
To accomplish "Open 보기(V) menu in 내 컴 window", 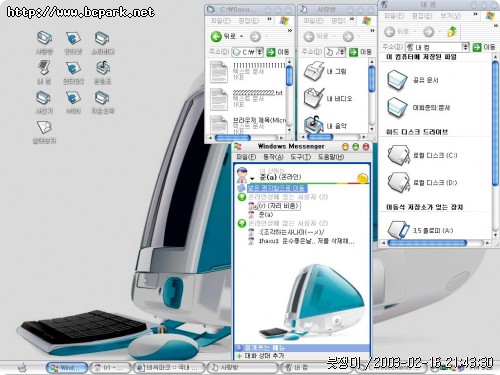I will [x=450, y=16].
